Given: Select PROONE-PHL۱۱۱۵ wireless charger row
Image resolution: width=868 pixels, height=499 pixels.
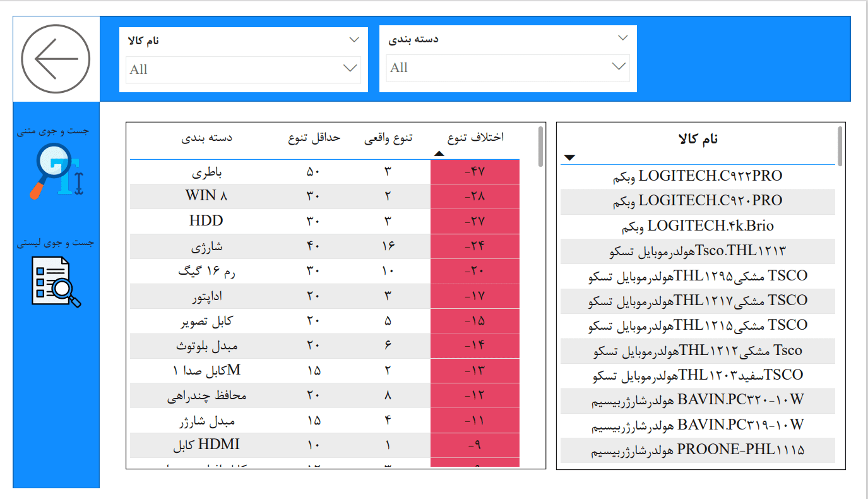Looking at the screenshot, I should click(698, 450).
